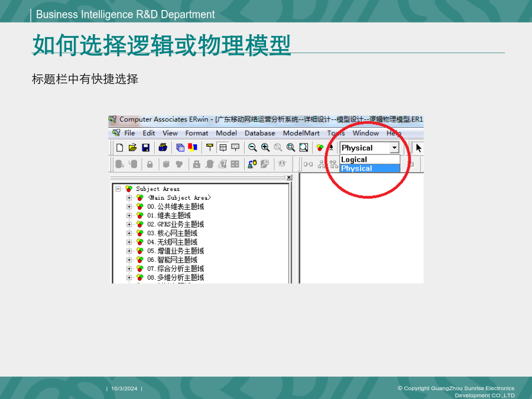532x399 pixels.
Task: Expand the 02.GPRS业务主题域 node
Action: coord(129,224)
